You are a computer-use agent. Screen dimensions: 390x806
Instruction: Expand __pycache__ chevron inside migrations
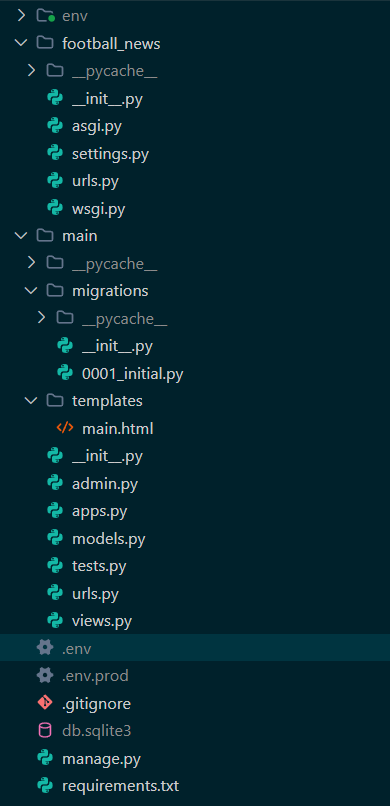click(x=42, y=318)
